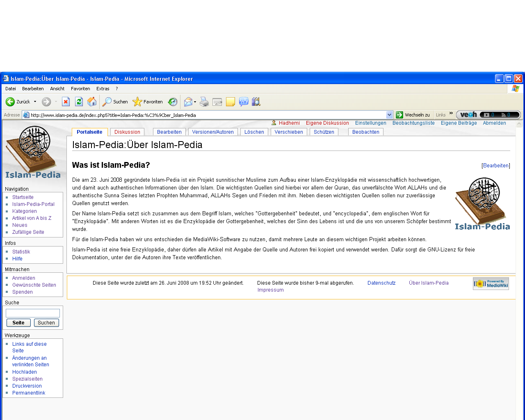
Task: Expand the mail icon dropdown arrow
Action: tap(195, 102)
